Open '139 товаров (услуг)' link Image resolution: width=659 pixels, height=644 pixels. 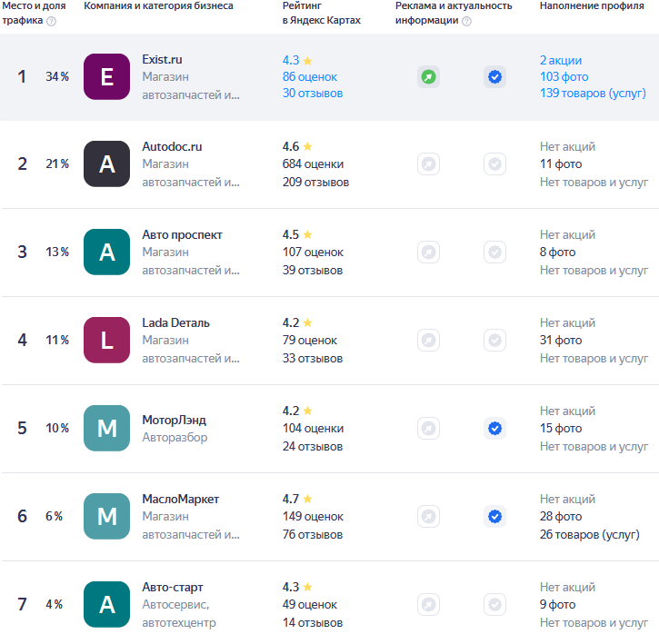click(593, 94)
